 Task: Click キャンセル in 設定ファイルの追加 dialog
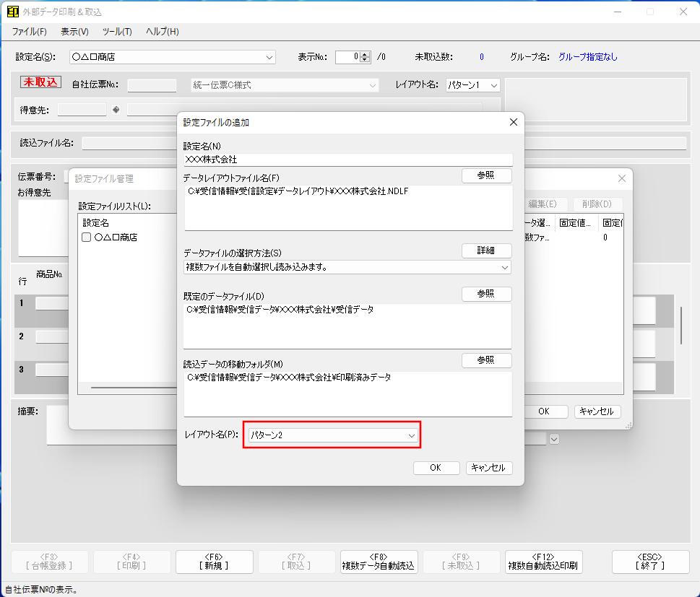click(x=489, y=468)
